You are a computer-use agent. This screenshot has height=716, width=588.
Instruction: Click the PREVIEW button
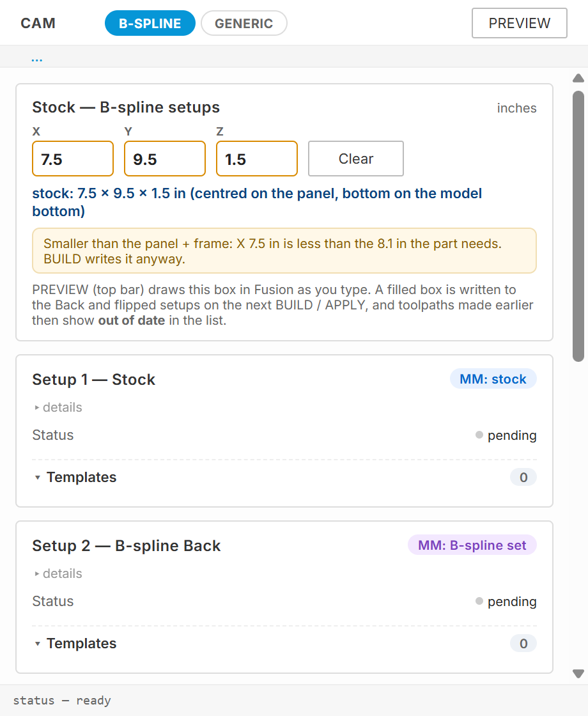[x=520, y=23]
